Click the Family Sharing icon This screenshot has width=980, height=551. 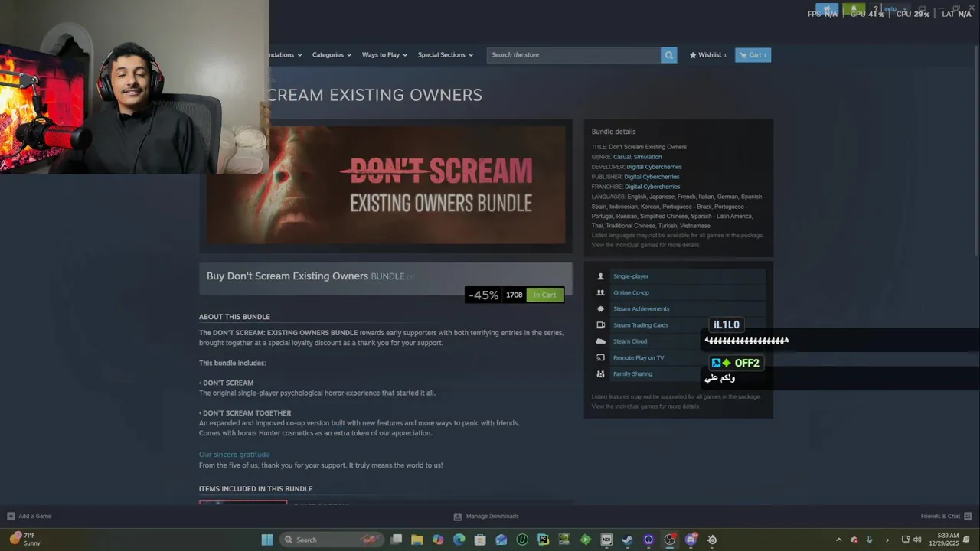click(x=600, y=374)
